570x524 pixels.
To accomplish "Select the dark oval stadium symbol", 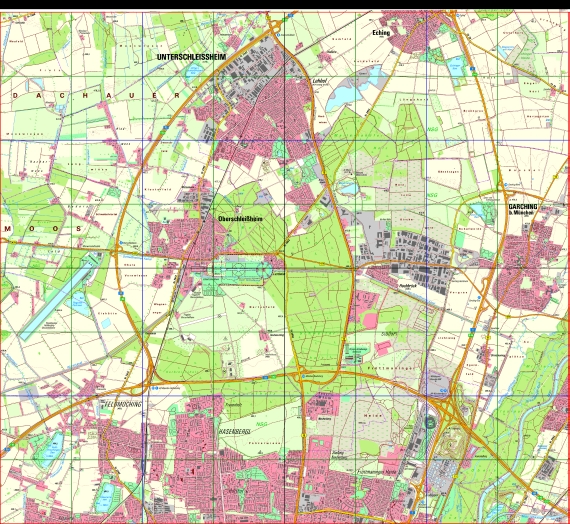I will [x=430, y=423].
